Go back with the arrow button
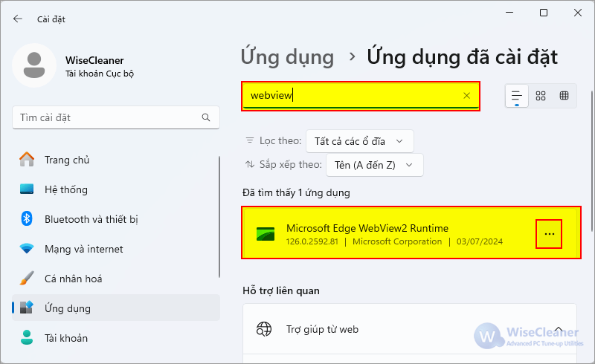The height and width of the screenshot is (364, 595). click(x=18, y=19)
